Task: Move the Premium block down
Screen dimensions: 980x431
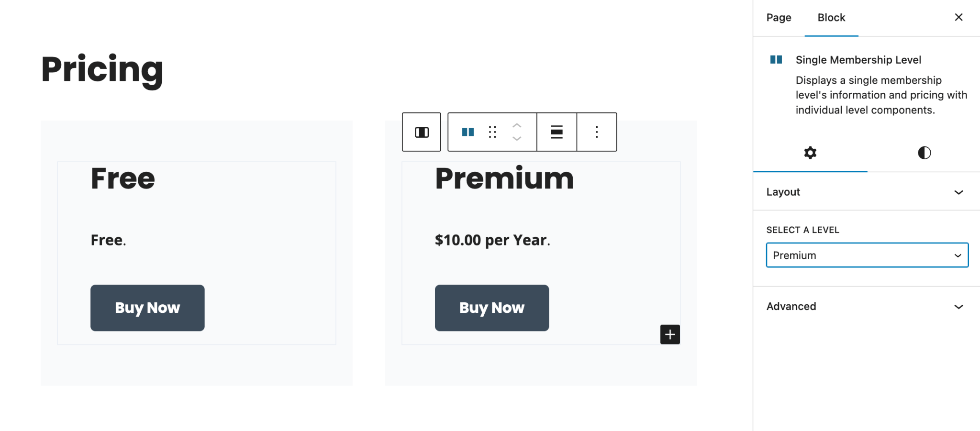Action: (517, 139)
